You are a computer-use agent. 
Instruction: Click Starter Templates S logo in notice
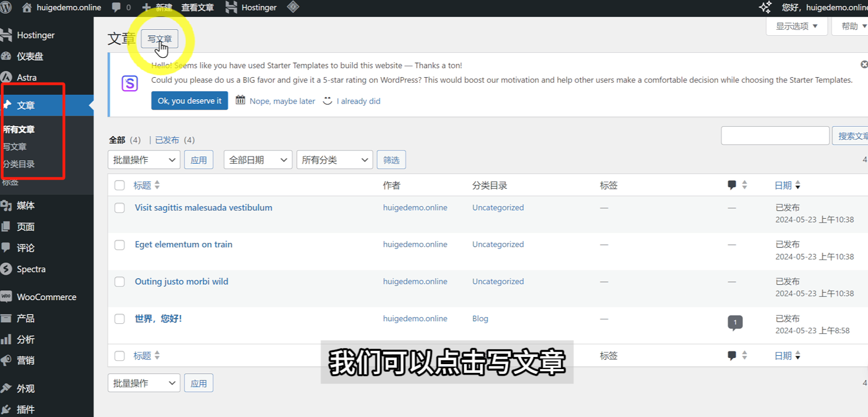[x=129, y=84]
